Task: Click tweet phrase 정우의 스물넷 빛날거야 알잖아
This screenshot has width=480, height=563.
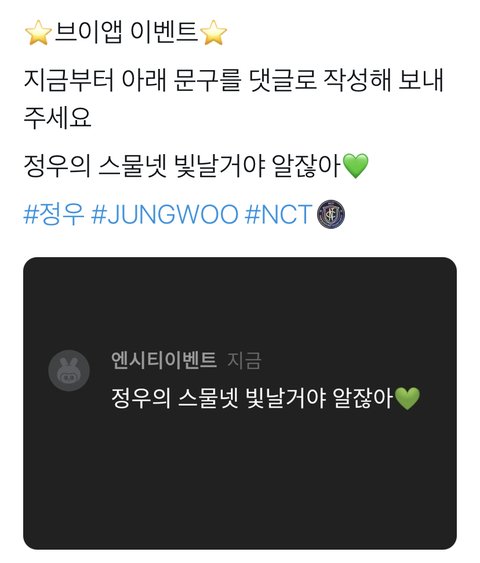Action: click(182, 166)
